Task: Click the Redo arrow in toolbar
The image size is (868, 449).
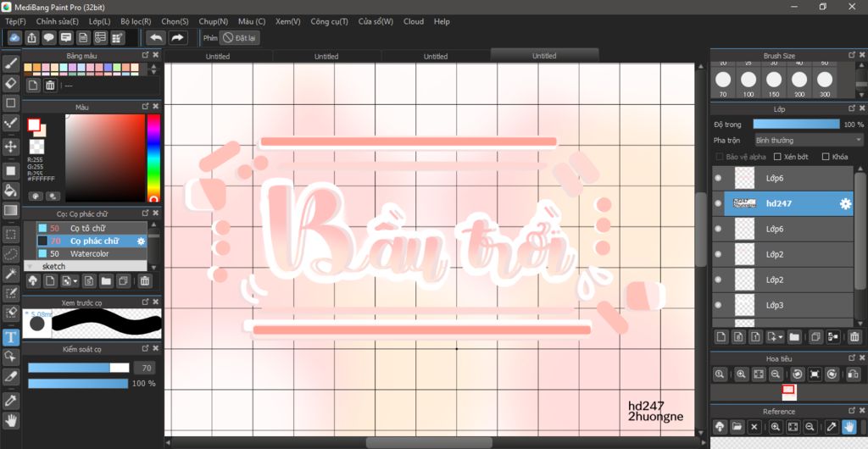Action: coord(177,37)
